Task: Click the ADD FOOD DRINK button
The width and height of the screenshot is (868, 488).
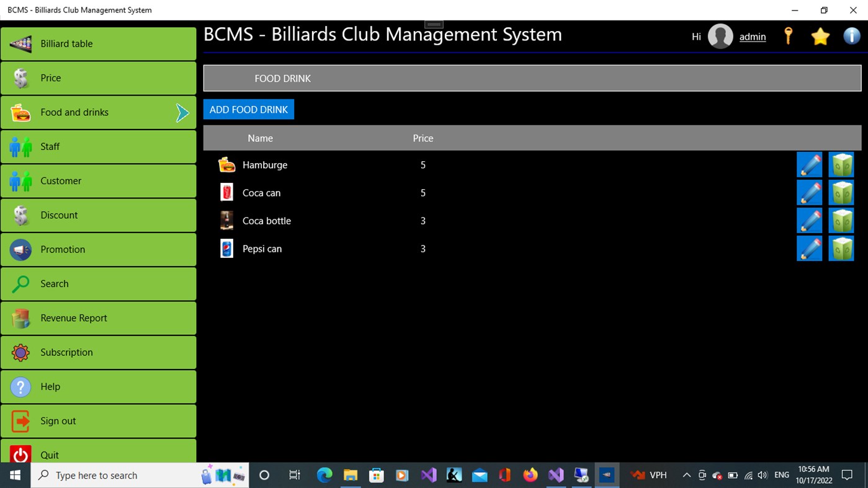Action: pos(248,109)
